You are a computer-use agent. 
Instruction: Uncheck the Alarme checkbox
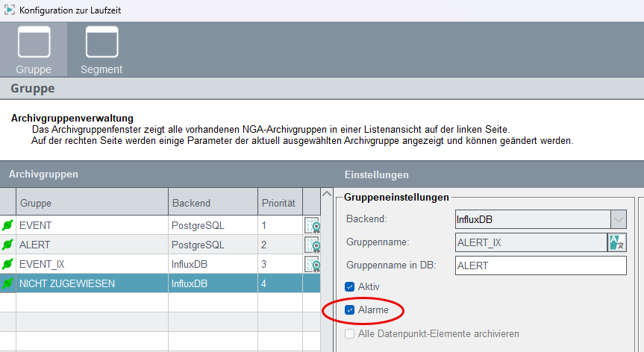tap(349, 310)
